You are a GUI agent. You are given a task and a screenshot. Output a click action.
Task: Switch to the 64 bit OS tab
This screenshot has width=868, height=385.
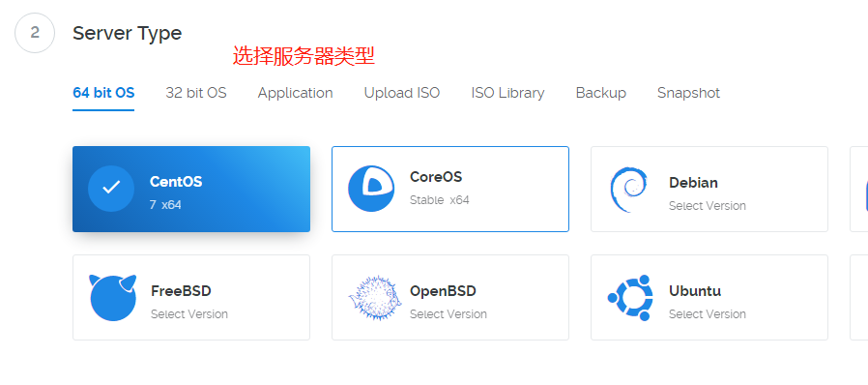pyautogui.click(x=103, y=93)
